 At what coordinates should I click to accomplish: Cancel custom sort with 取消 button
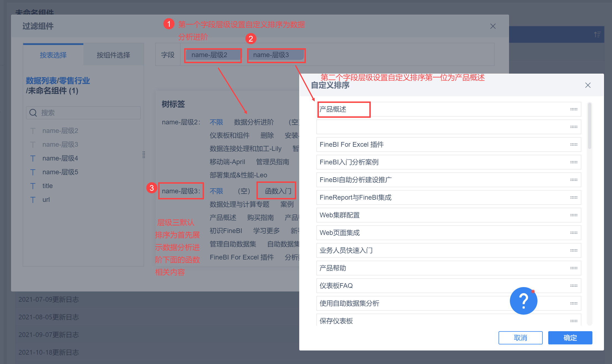520,338
